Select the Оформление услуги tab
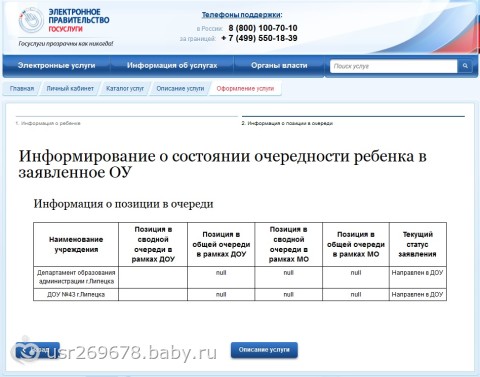This screenshot has width=480, height=377. pos(245,88)
